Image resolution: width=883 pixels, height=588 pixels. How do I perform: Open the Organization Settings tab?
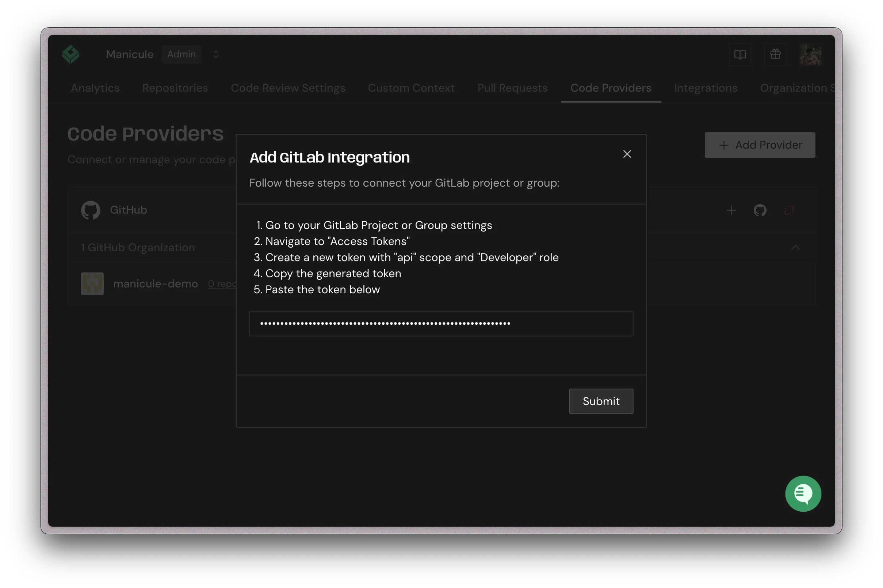(x=797, y=88)
